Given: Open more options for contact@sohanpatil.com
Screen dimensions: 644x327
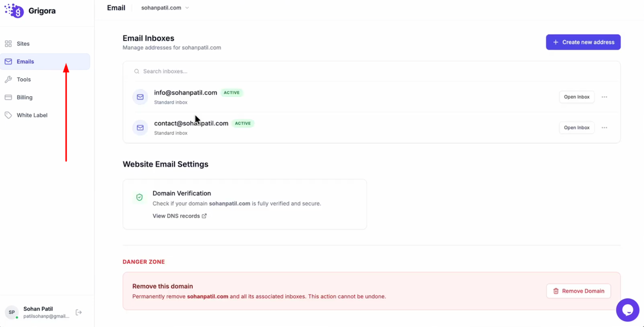Looking at the screenshot, I should (604, 128).
